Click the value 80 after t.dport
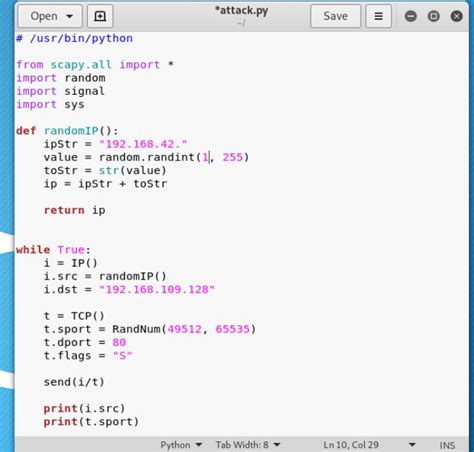The width and height of the screenshot is (474, 452). [119, 342]
